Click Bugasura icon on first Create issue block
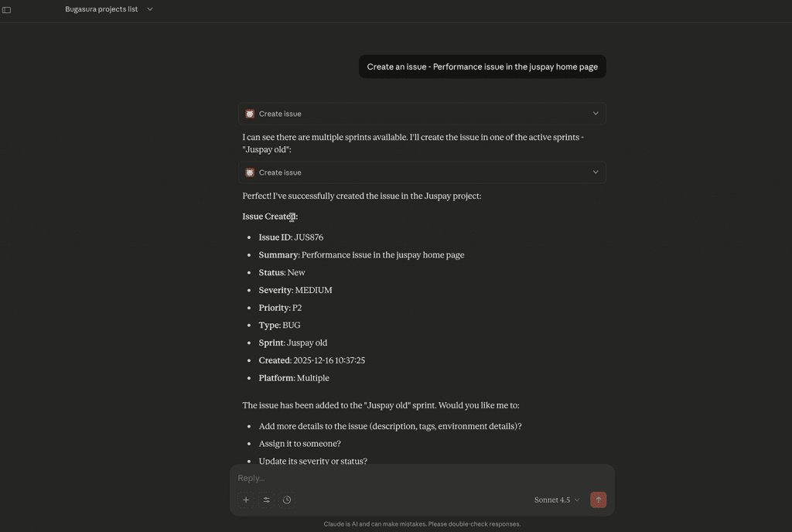Image resolution: width=792 pixels, height=532 pixels. pyautogui.click(x=250, y=114)
